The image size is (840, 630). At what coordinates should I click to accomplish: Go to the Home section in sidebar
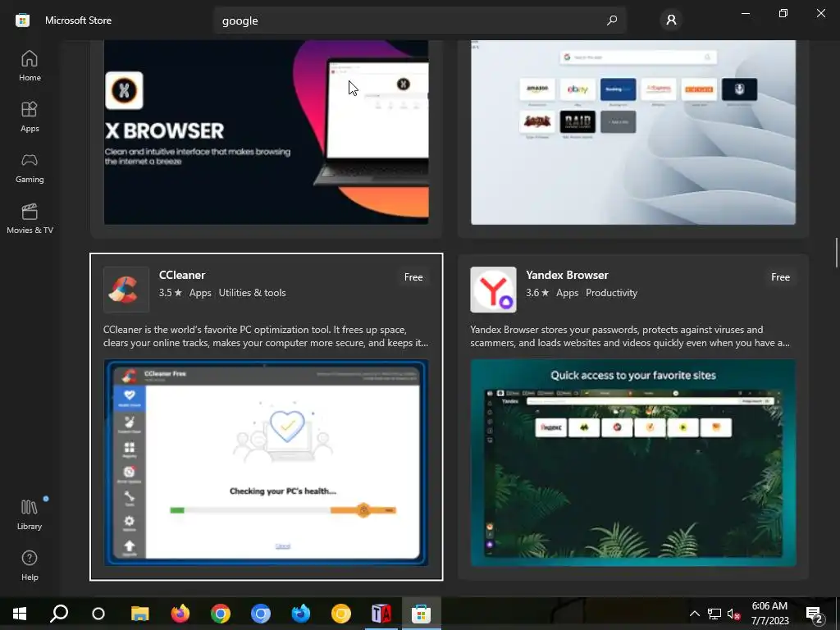pos(30,66)
